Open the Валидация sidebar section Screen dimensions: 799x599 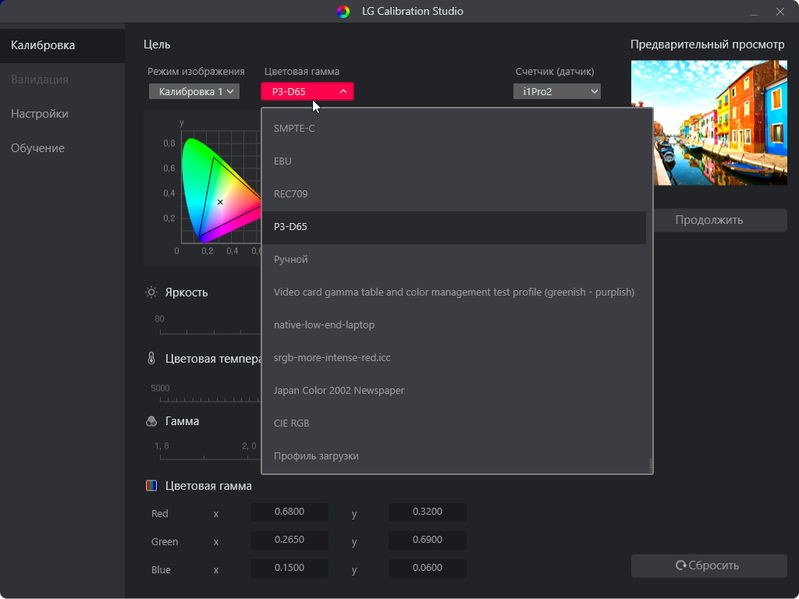pyautogui.click(x=62, y=79)
